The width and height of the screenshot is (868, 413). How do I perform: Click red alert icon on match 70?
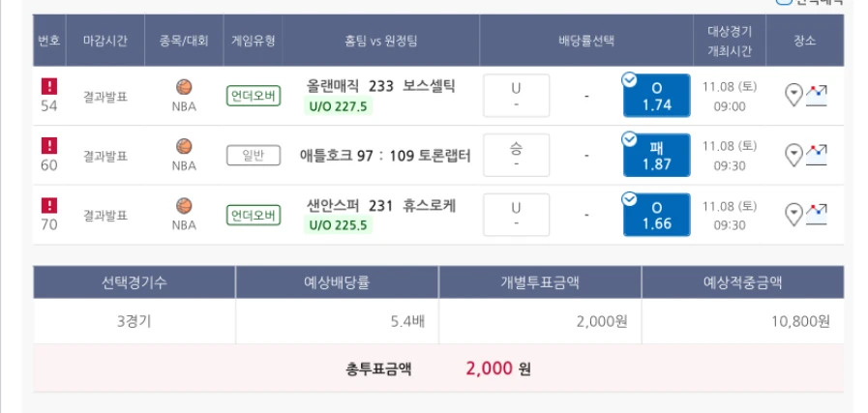tap(49, 205)
